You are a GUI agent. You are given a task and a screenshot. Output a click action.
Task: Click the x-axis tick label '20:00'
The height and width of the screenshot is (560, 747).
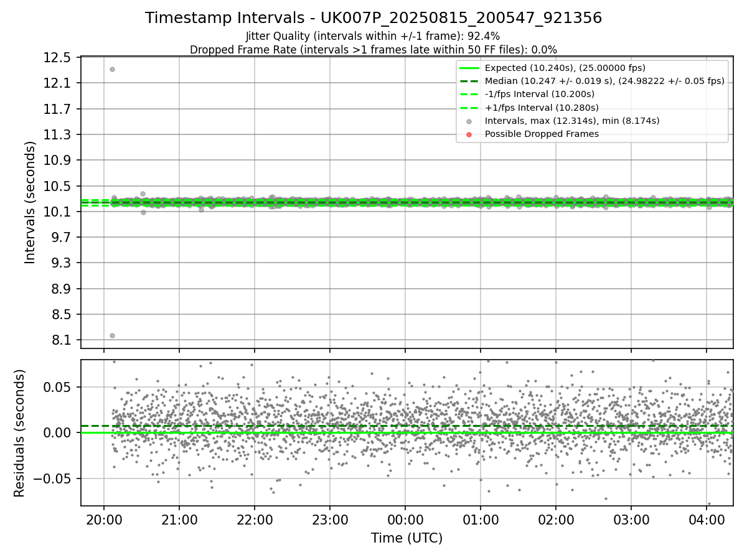click(104, 519)
